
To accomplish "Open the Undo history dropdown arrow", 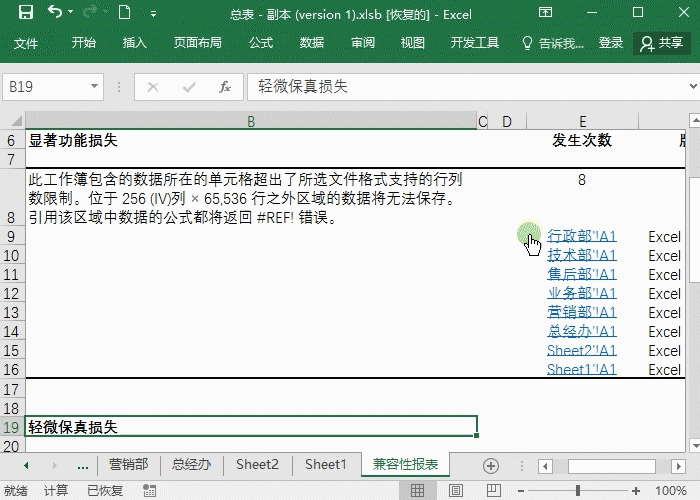I will tap(71, 12).
